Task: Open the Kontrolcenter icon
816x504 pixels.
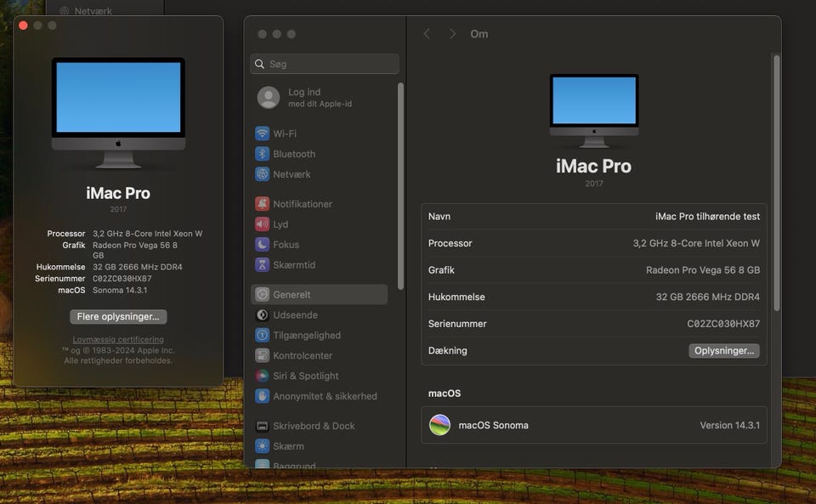Action: click(263, 355)
